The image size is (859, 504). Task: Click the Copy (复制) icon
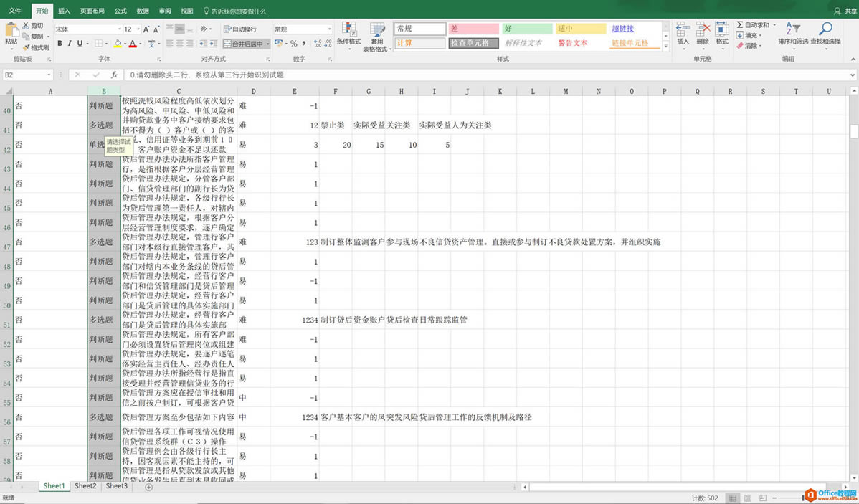click(26, 36)
